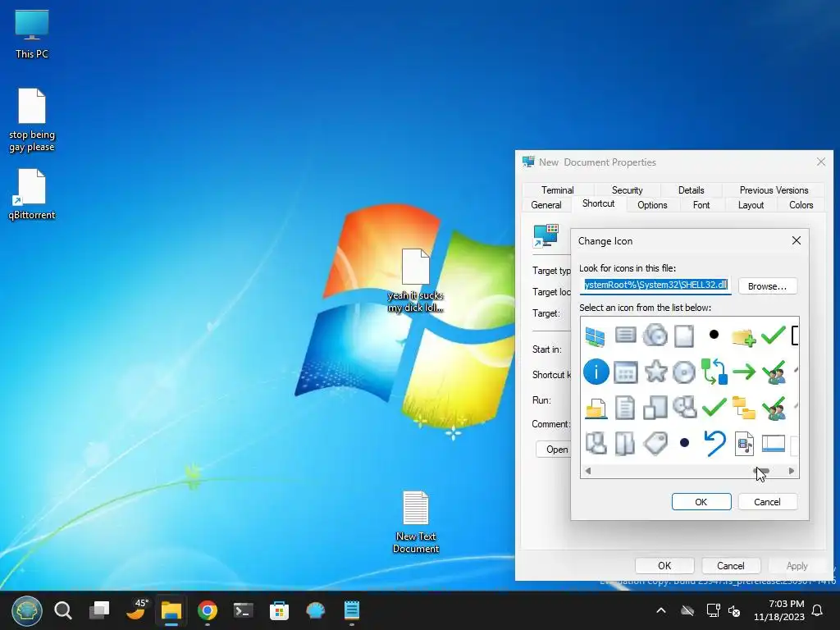Choose the disc with user silhouette icon

[685, 407]
